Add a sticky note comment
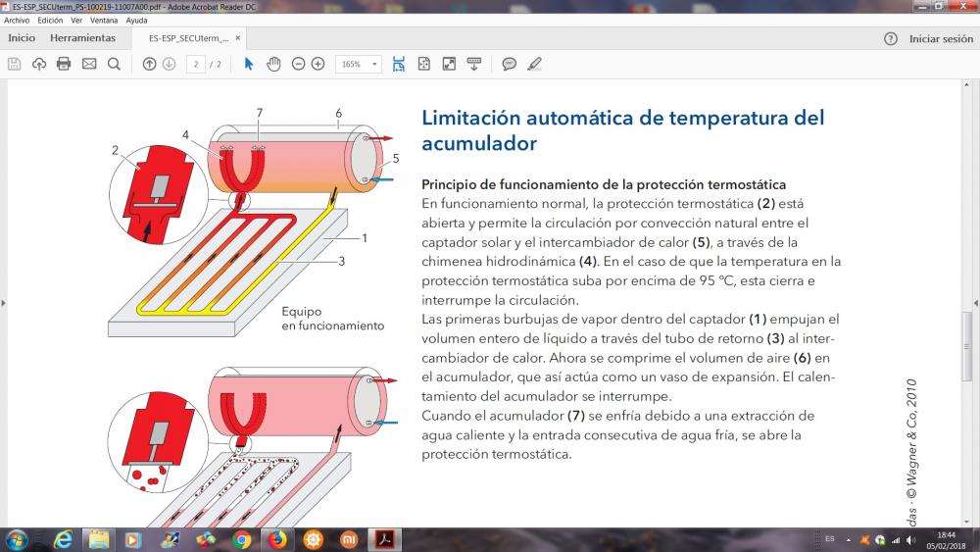The height and width of the screenshot is (552, 980). [x=510, y=64]
